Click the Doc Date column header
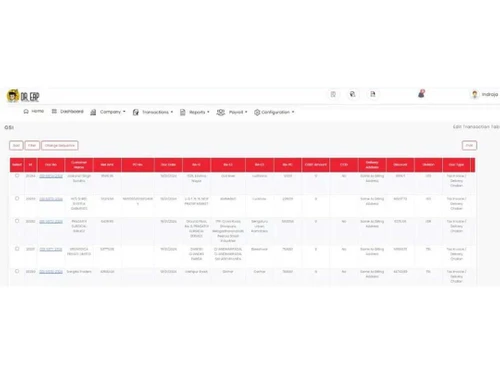The image size is (500, 375). (168, 165)
